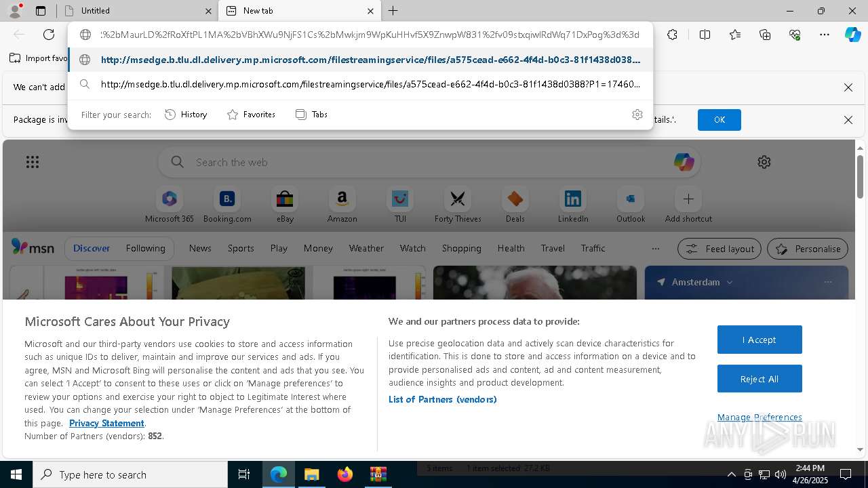This screenshot has height=488, width=868.
Task: Open the Shopping category
Action: (x=461, y=248)
